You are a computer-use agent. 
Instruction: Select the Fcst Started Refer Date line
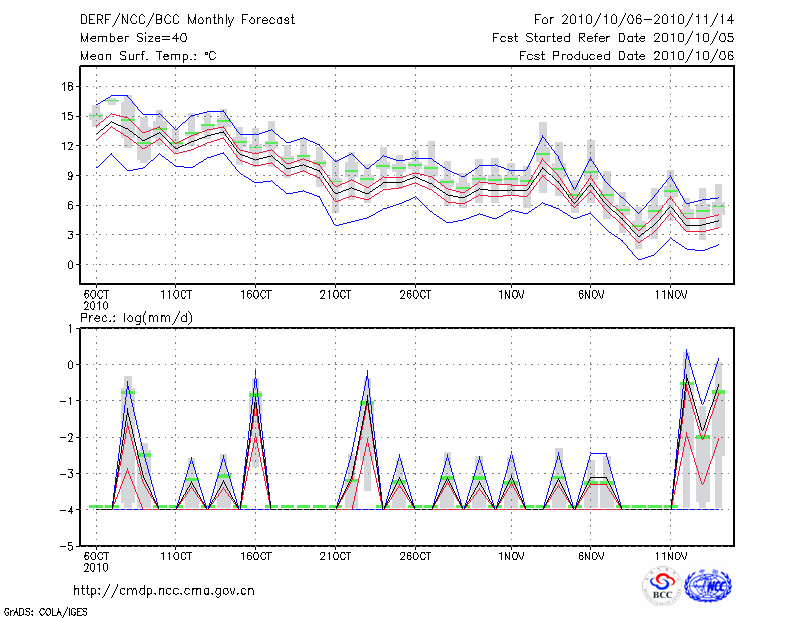point(613,37)
